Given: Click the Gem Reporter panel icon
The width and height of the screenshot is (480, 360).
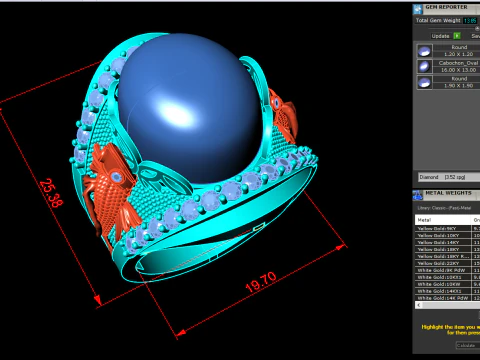Looking at the screenshot, I should pyautogui.click(x=418, y=9).
